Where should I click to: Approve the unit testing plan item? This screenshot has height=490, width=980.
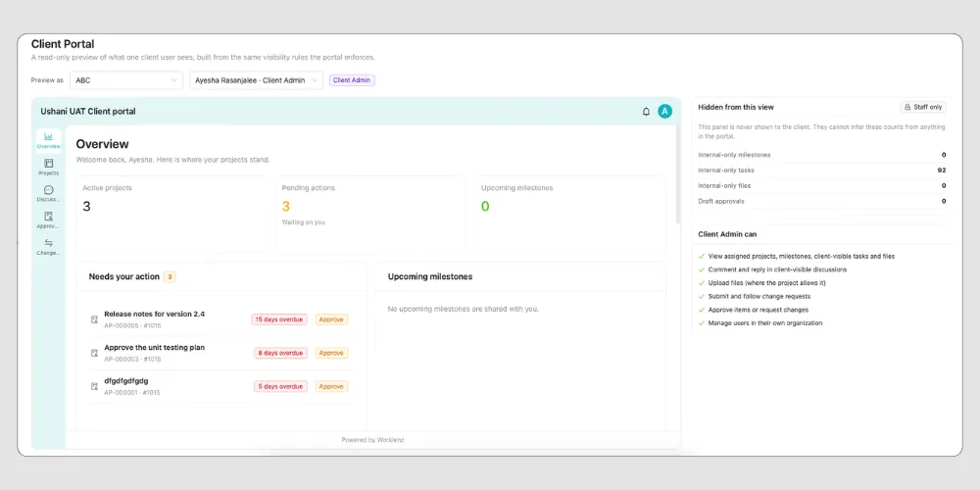click(x=331, y=353)
